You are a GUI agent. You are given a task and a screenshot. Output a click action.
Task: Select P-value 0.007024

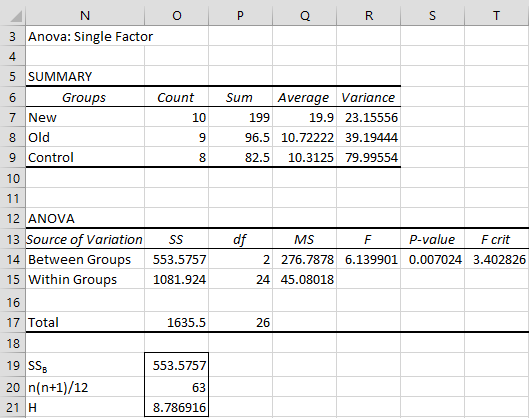click(433, 259)
